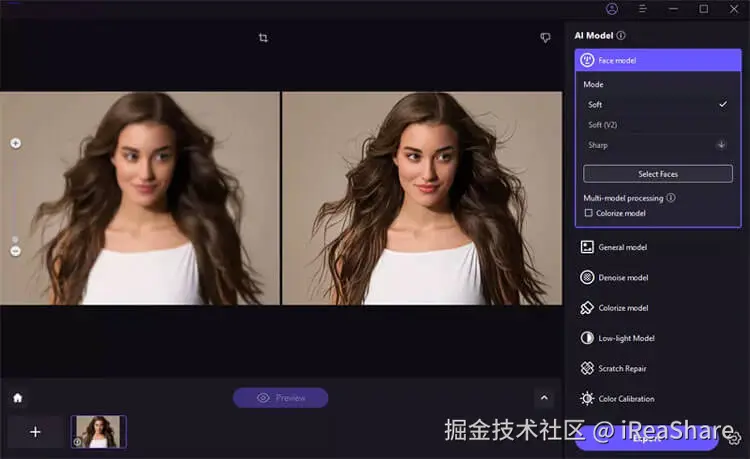The image size is (750, 459).
Task: Go to home screen icon
Action: coord(18,398)
